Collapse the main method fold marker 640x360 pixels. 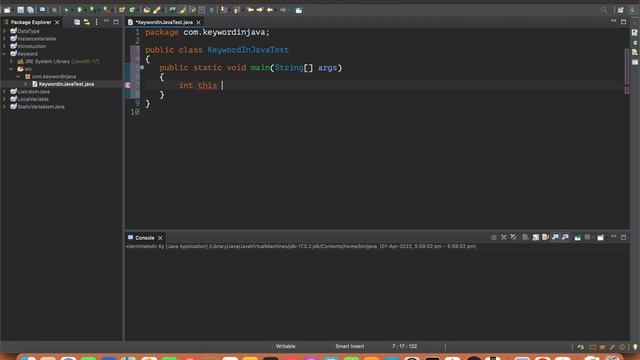(142, 67)
